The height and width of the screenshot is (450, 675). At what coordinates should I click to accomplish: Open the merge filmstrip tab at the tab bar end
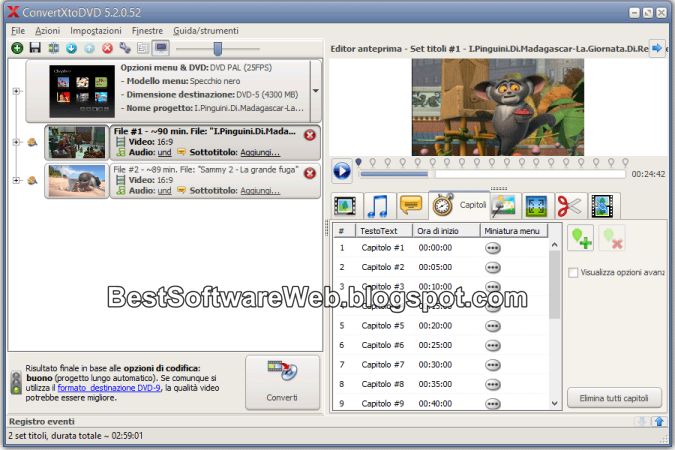(x=602, y=205)
